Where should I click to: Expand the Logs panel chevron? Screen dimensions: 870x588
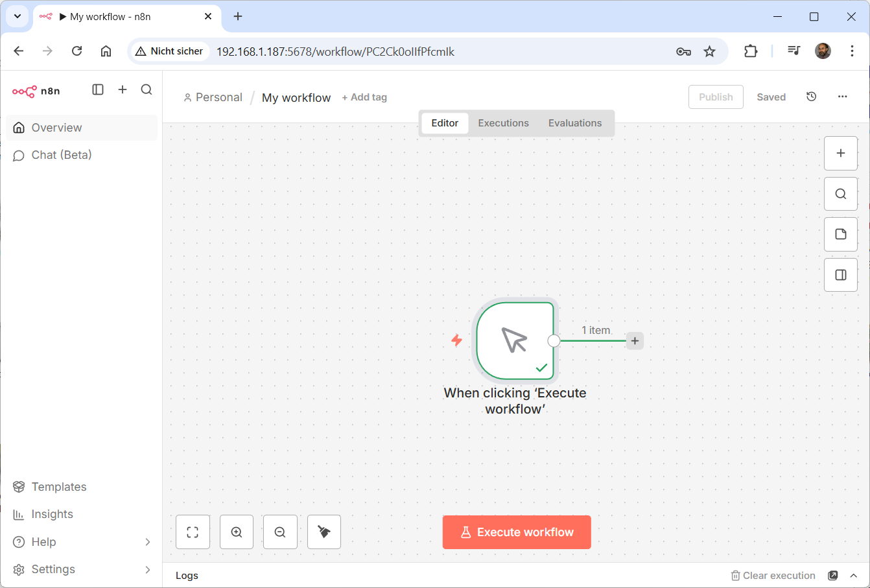(854, 576)
